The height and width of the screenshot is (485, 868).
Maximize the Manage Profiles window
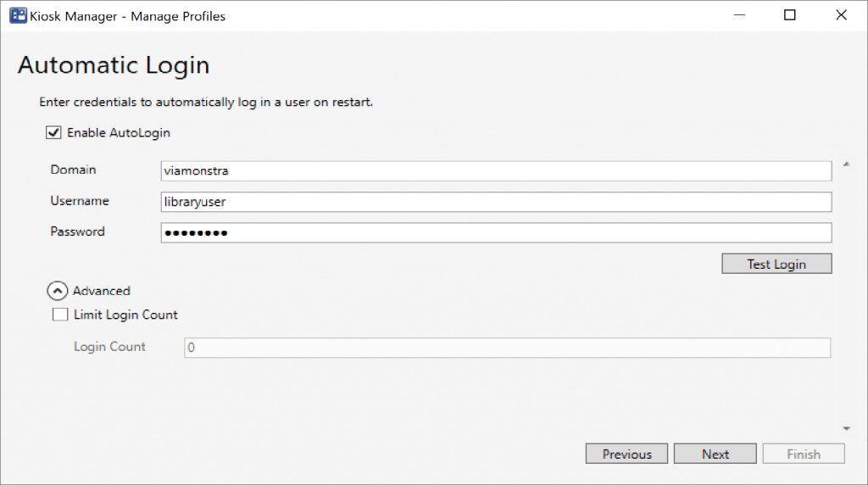tap(790, 15)
